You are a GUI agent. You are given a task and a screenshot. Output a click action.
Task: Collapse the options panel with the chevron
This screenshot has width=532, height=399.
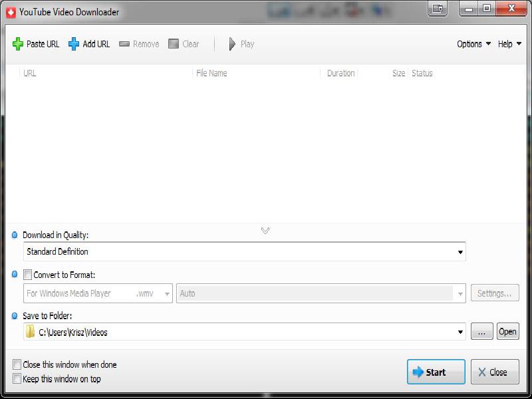[265, 231]
